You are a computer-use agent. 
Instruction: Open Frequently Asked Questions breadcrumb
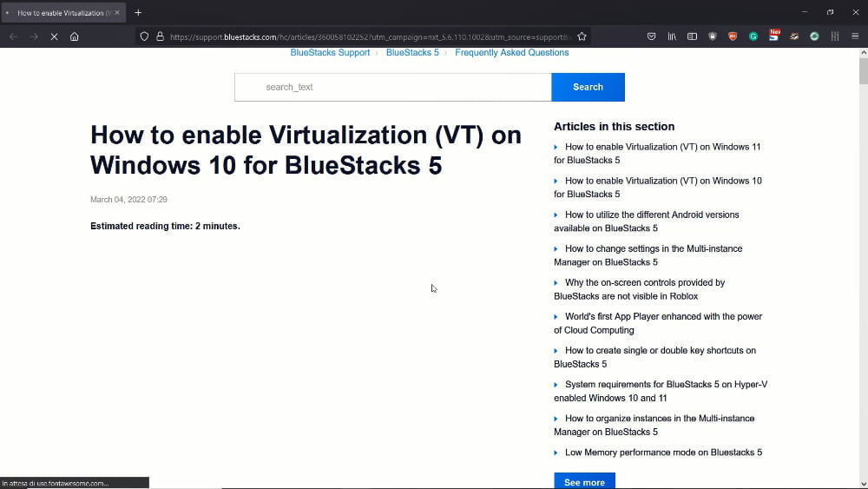(512, 53)
